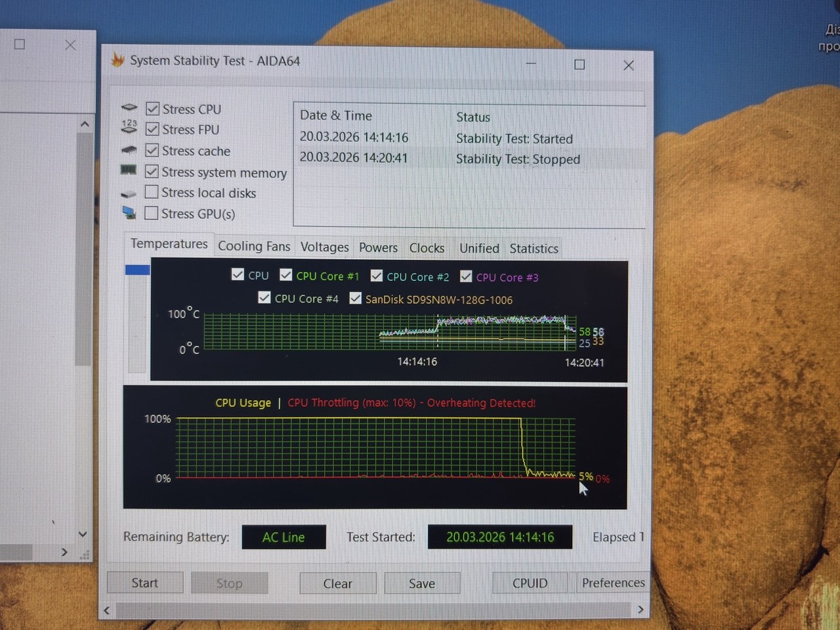The width and height of the screenshot is (840, 630).
Task: Open the CPUID panel button
Action: point(530,583)
